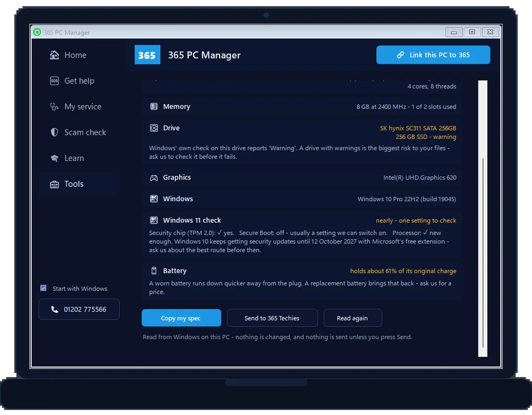Click the Graphics gamepad icon
The width and height of the screenshot is (532, 415).
point(154,178)
